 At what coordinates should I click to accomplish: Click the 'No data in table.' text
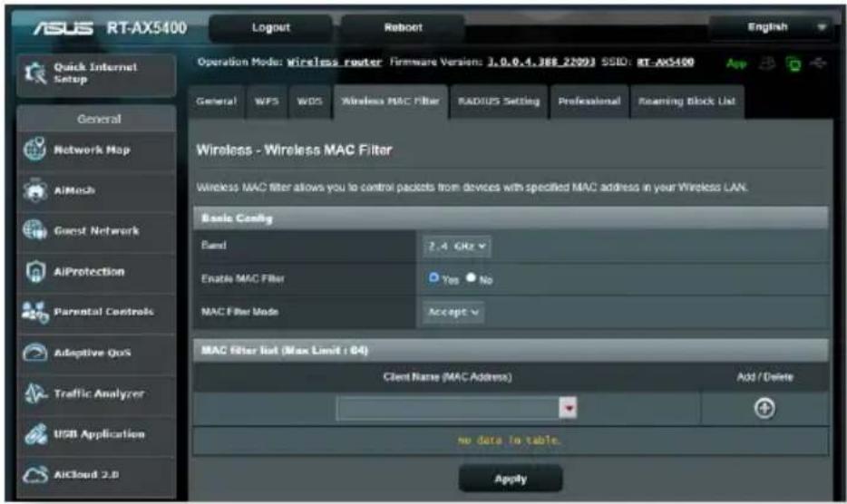(x=510, y=441)
